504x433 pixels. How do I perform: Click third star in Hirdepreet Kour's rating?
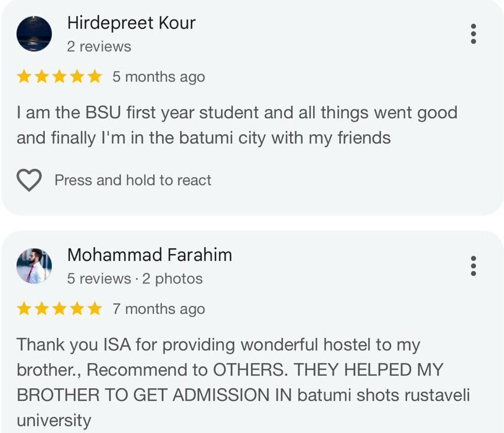click(x=59, y=77)
